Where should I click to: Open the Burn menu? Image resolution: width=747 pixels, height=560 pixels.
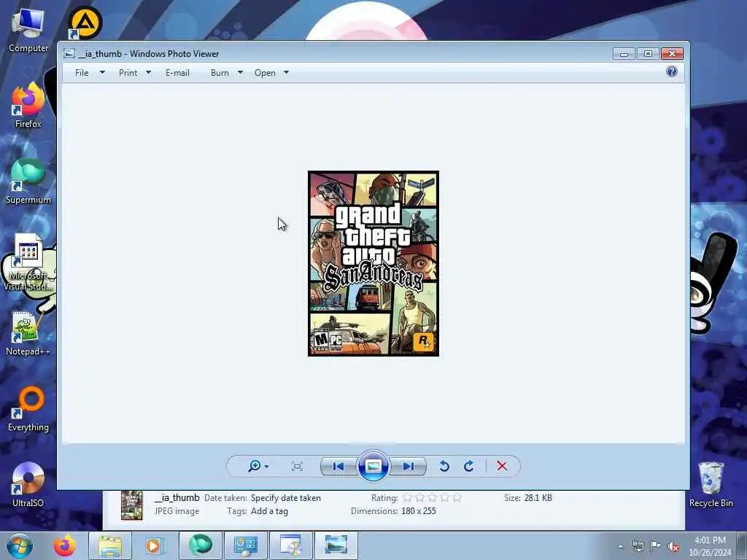pyautogui.click(x=220, y=73)
